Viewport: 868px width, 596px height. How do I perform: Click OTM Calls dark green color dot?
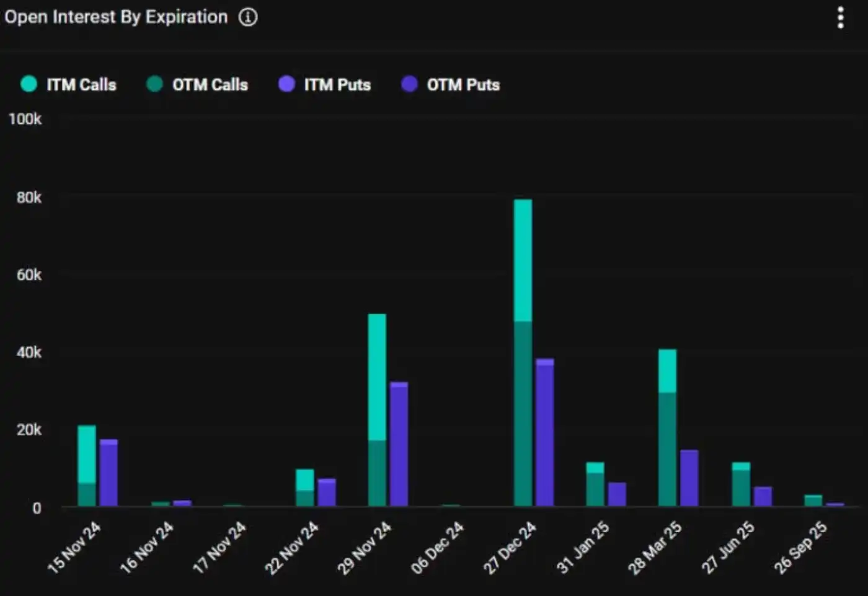point(154,84)
